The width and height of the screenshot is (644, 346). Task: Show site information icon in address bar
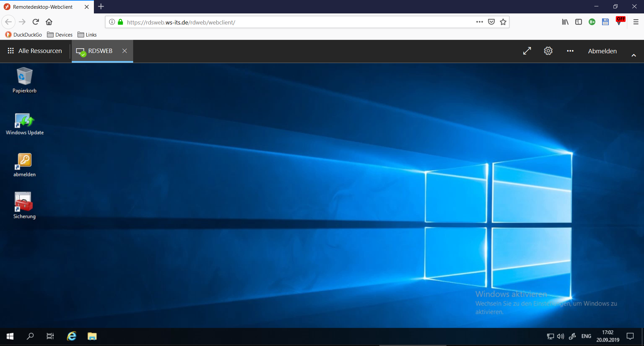(112, 22)
